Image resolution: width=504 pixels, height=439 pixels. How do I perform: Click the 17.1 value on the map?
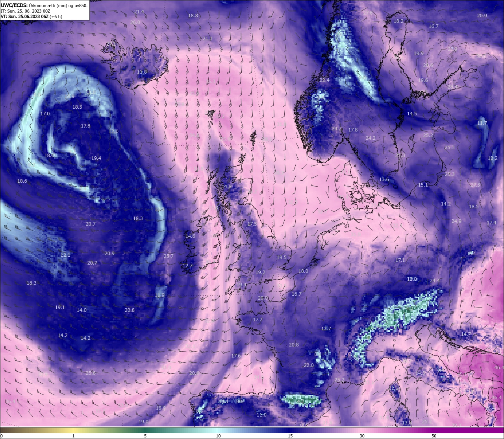[x=400, y=260]
